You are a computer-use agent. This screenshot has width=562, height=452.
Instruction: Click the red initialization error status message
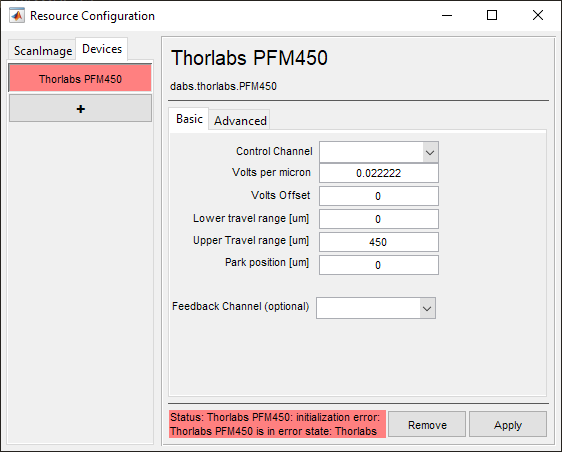pyautogui.click(x=277, y=424)
